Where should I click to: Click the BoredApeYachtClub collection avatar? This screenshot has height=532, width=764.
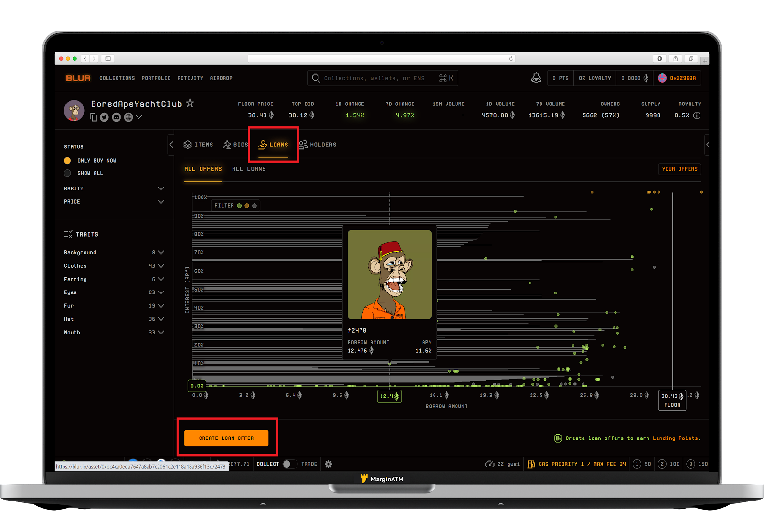click(x=74, y=110)
